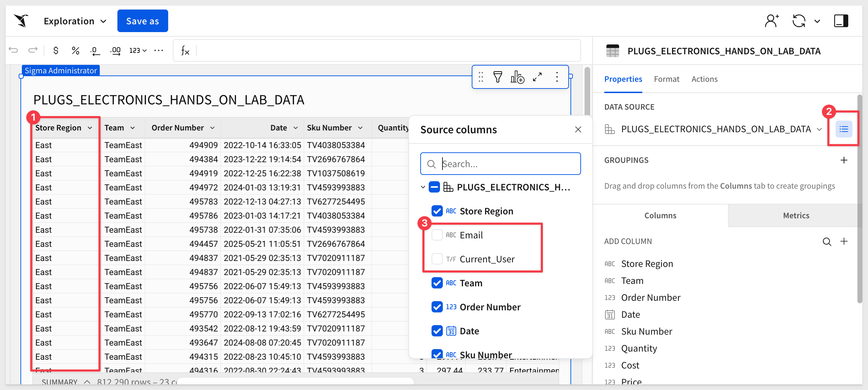Grab the element drag handle icon
868x390 pixels.
coord(481,77)
